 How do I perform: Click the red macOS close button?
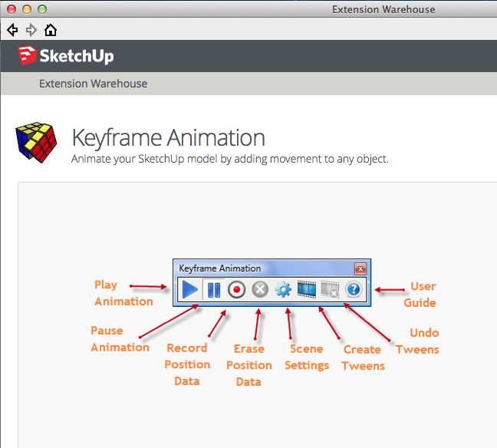pyautogui.click(x=12, y=9)
